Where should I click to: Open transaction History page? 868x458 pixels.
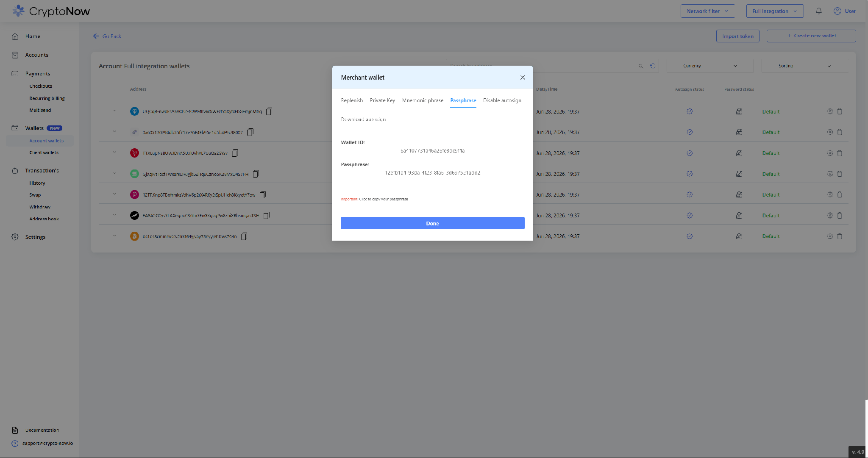point(37,183)
